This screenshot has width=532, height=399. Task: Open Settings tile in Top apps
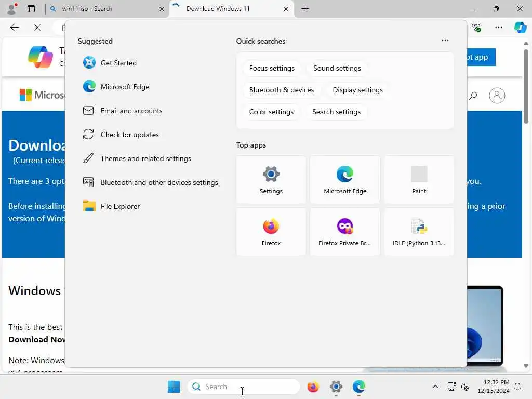pos(271,180)
